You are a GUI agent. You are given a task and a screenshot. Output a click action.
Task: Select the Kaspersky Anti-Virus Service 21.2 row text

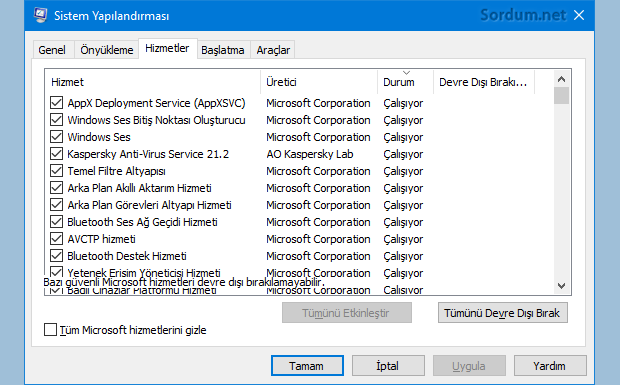(x=148, y=154)
